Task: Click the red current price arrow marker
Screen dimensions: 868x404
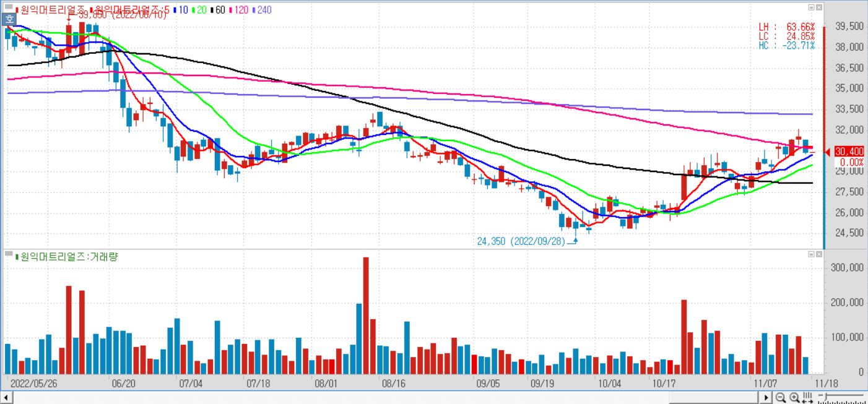Action: pos(829,152)
